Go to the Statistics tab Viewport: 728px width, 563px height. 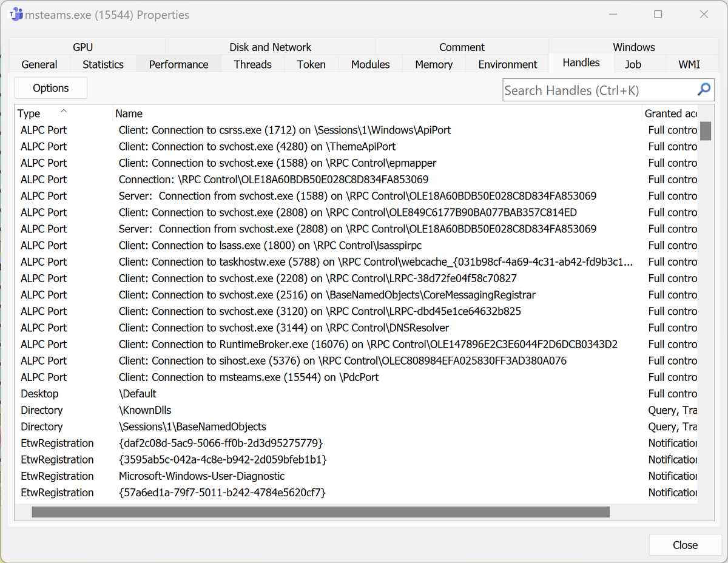103,64
